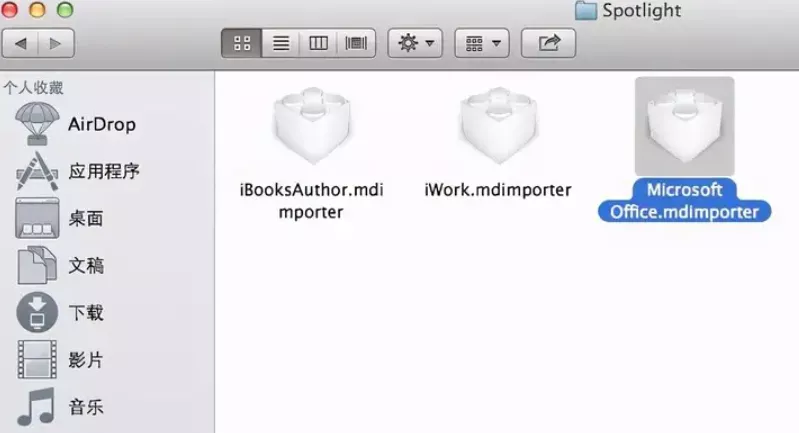Open AirDrop in the sidebar
This screenshot has width=799, height=433.
pos(102,124)
